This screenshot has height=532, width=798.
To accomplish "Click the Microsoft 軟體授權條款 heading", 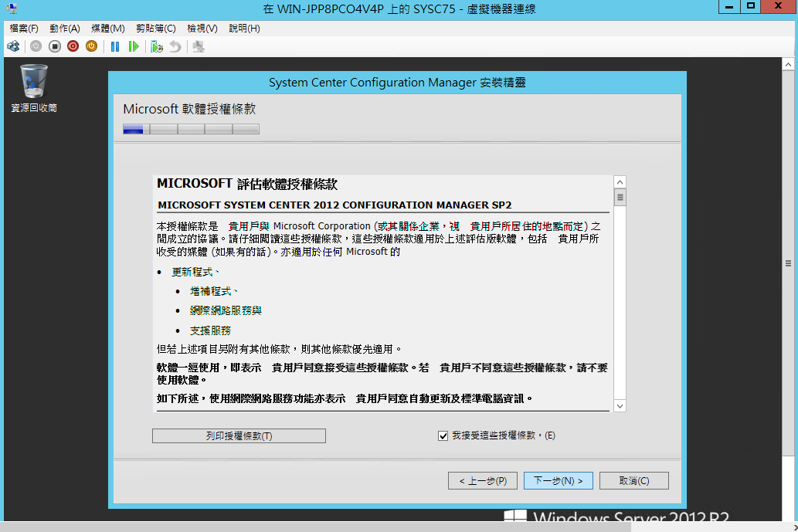I will click(x=189, y=109).
